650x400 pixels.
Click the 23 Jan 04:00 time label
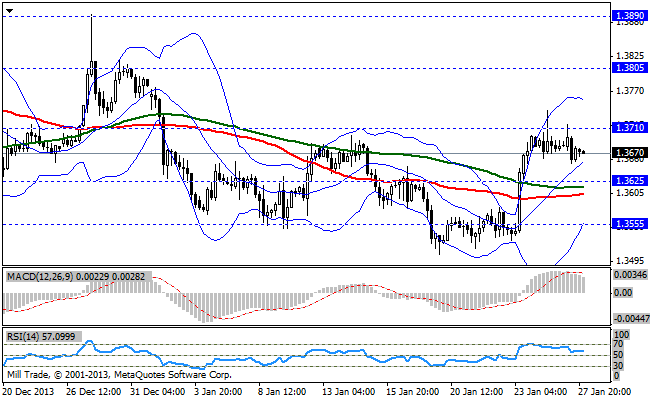click(x=541, y=392)
